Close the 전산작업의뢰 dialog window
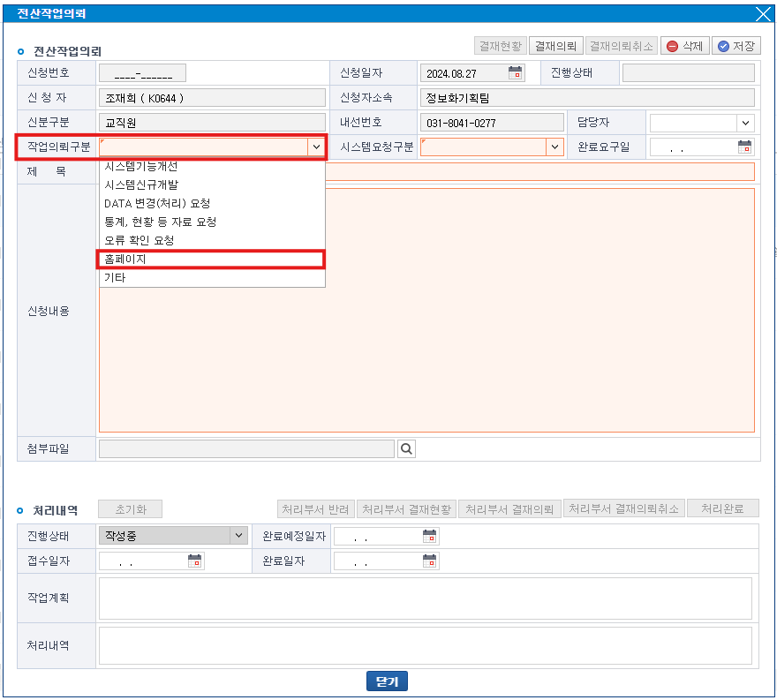777x700 pixels. [x=763, y=13]
